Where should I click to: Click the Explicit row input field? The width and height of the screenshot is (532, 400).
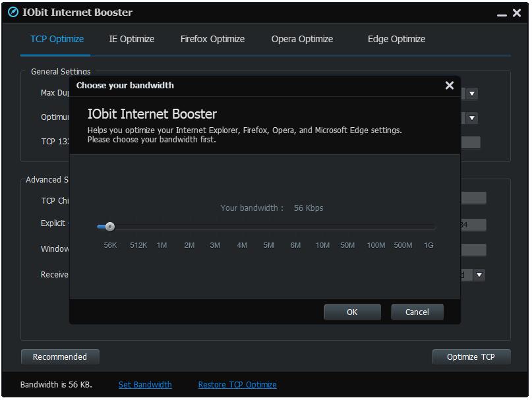(473, 225)
